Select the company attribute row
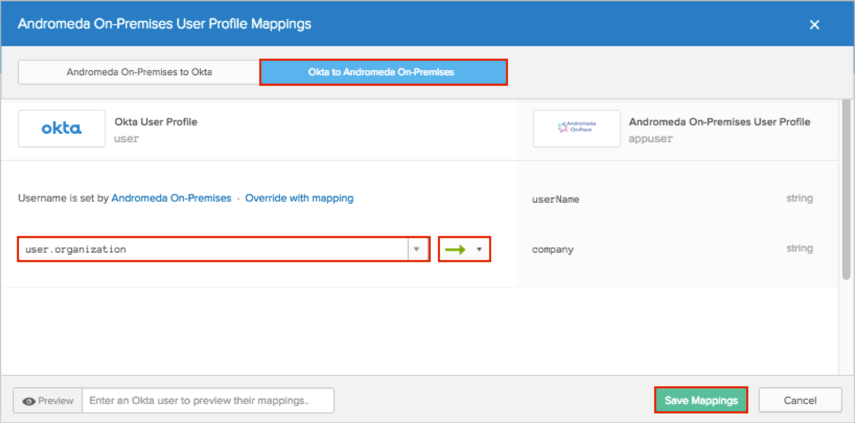 point(672,249)
